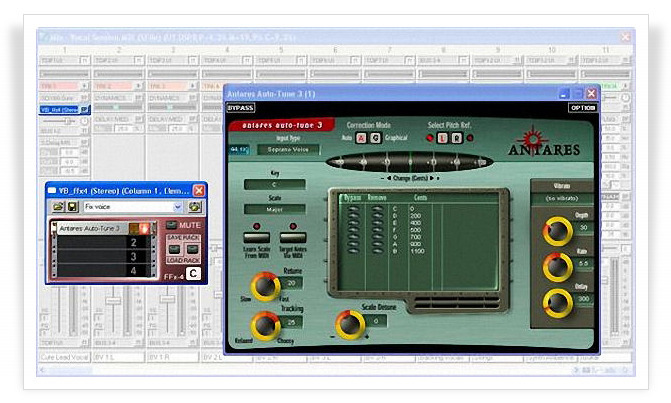
Task: Toggle Bypass for note E in scale table
Action: click(x=353, y=222)
